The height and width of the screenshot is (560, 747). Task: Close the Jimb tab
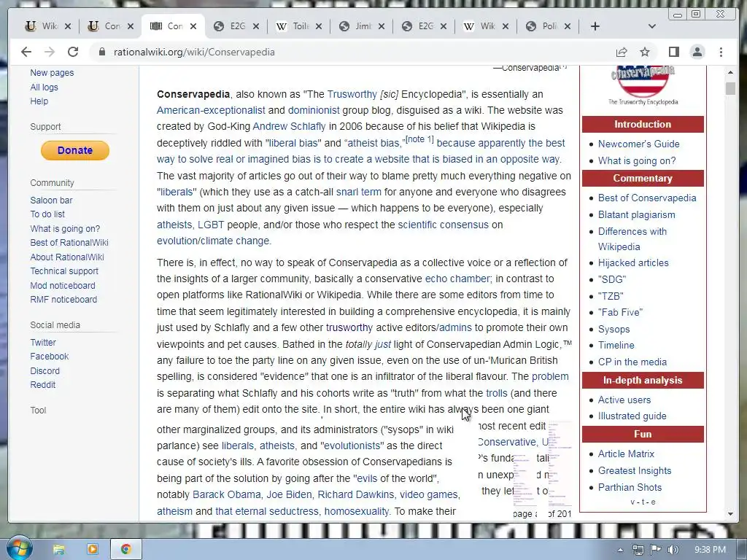click(381, 26)
